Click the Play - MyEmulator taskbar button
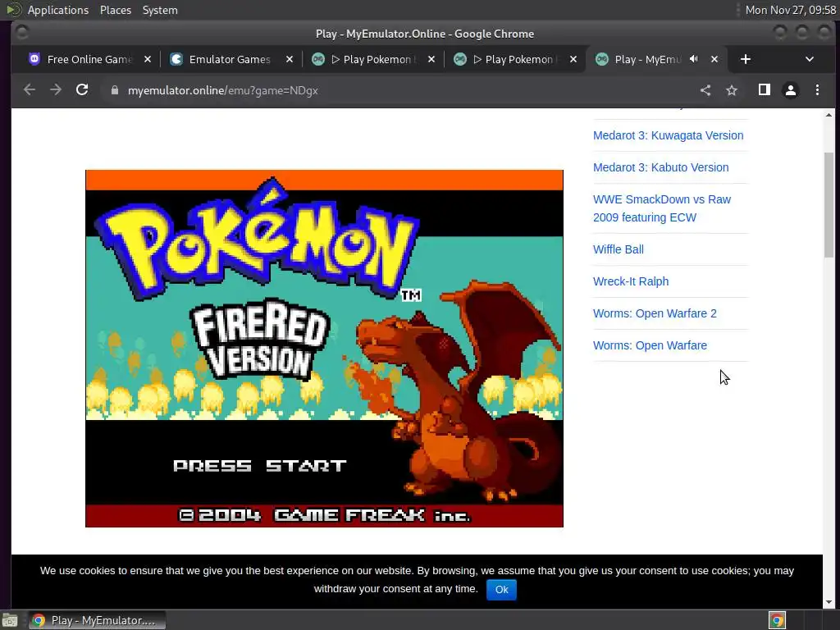Image resolution: width=840 pixels, height=630 pixels. 97,620
